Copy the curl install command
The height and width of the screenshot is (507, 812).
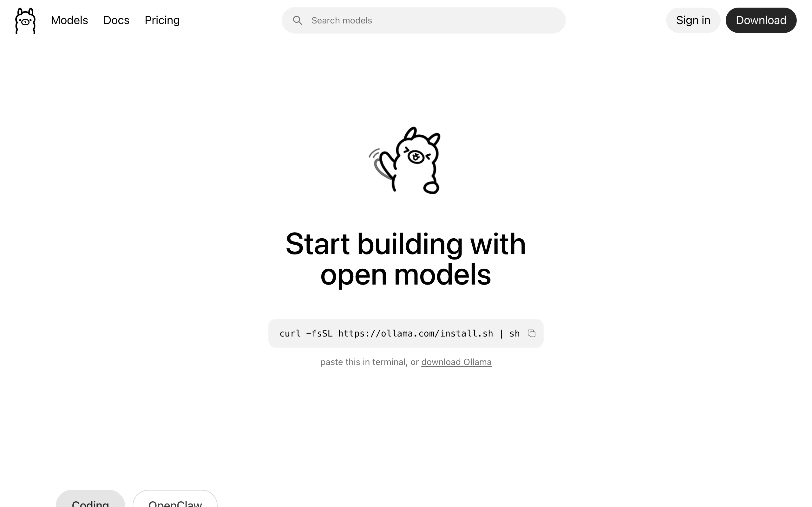tap(532, 333)
